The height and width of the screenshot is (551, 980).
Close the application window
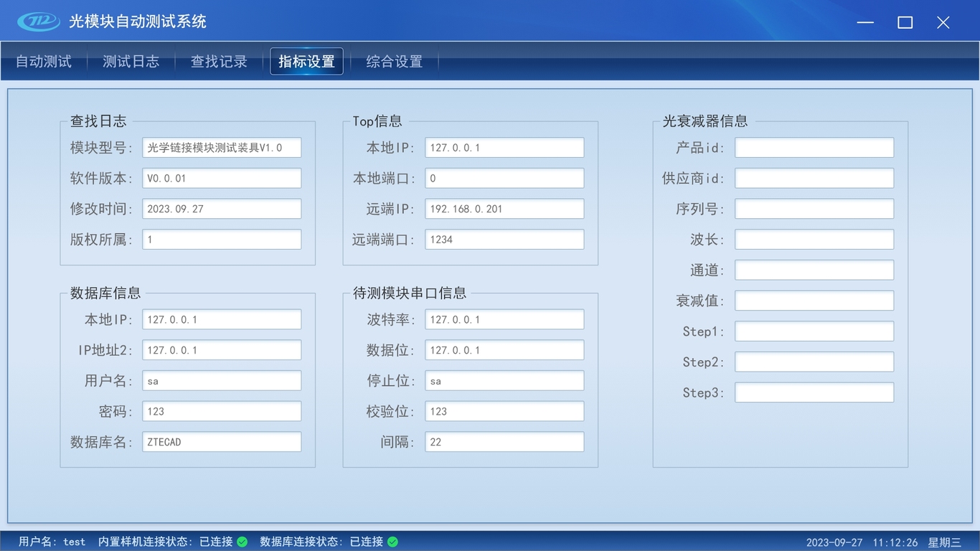point(943,22)
